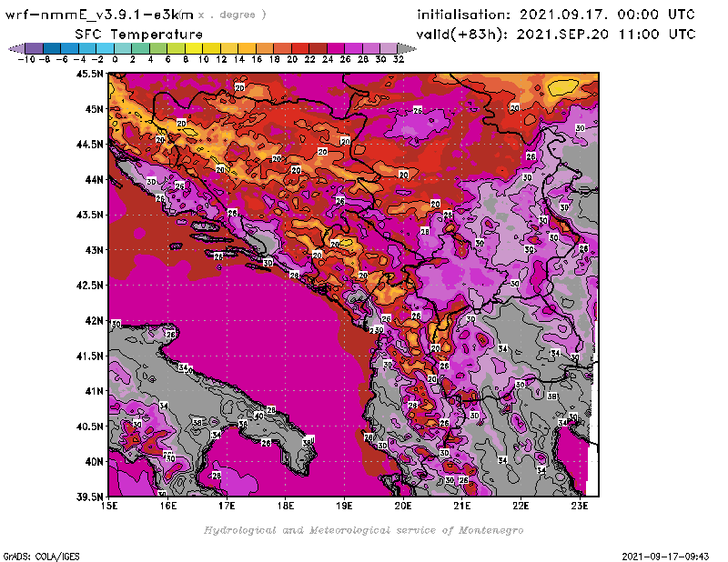
Task: Click the longitude label '17E'
Action: tap(227, 506)
